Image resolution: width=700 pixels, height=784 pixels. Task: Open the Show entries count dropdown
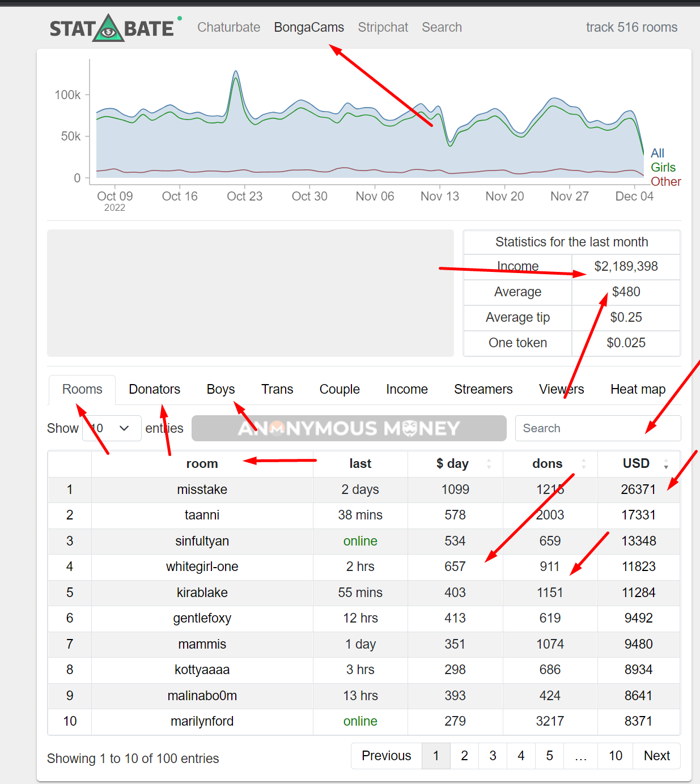pyautogui.click(x=112, y=428)
